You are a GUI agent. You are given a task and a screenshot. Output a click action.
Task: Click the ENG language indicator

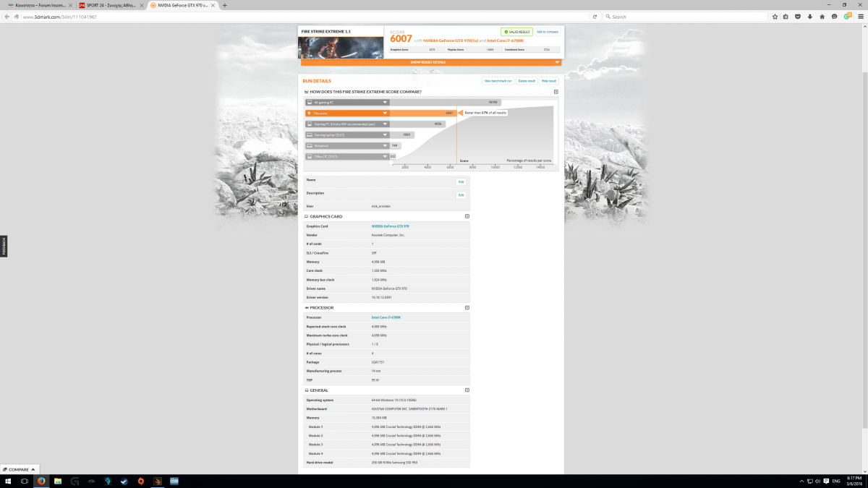(837, 481)
